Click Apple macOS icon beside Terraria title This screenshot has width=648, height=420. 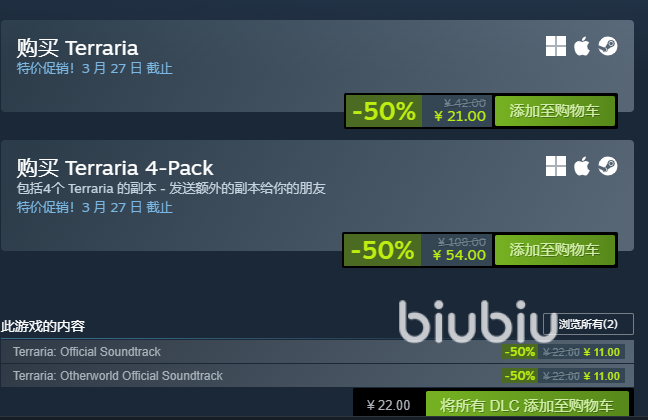(x=582, y=46)
